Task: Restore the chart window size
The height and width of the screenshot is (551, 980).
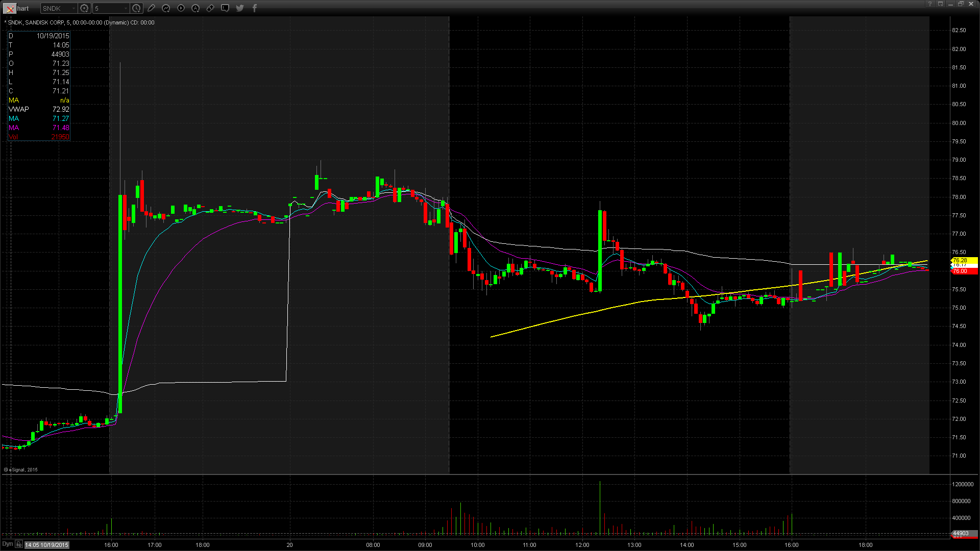Action: (961, 4)
